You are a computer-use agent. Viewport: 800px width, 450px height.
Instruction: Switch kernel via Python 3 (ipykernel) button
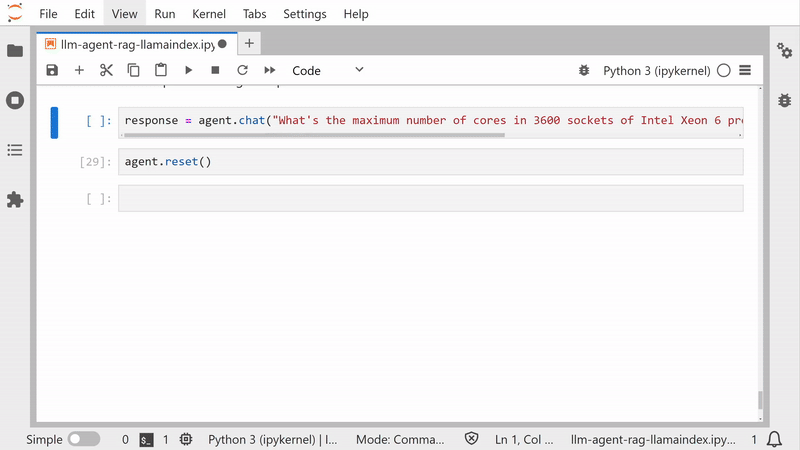(656, 71)
